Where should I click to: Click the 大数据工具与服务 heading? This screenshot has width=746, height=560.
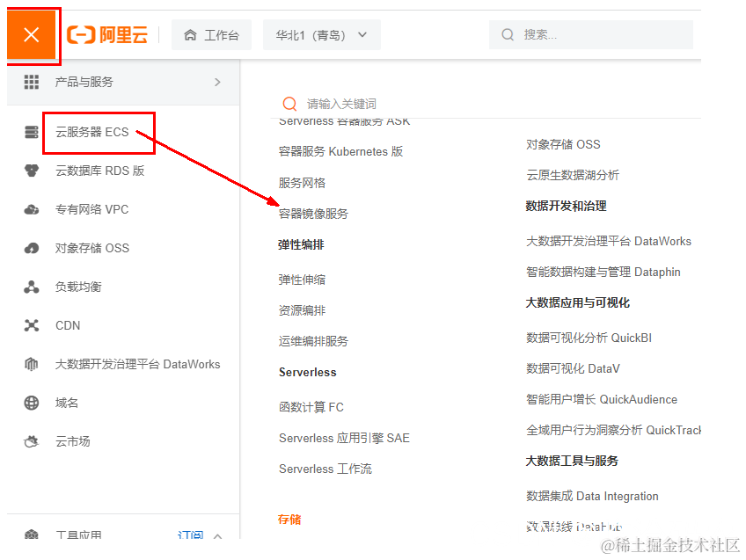pyautogui.click(x=572, y=462)
